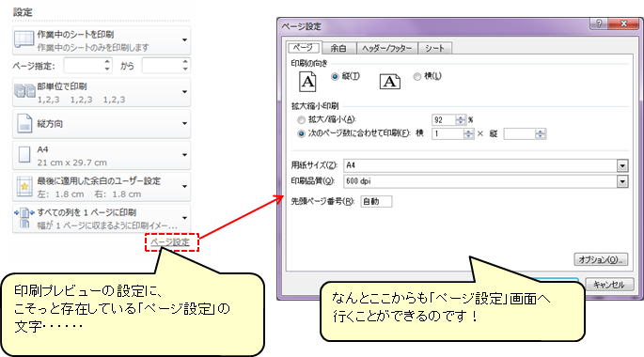
Task: Click the 縦 pages-tall spinner
Action: coord(525,133)
